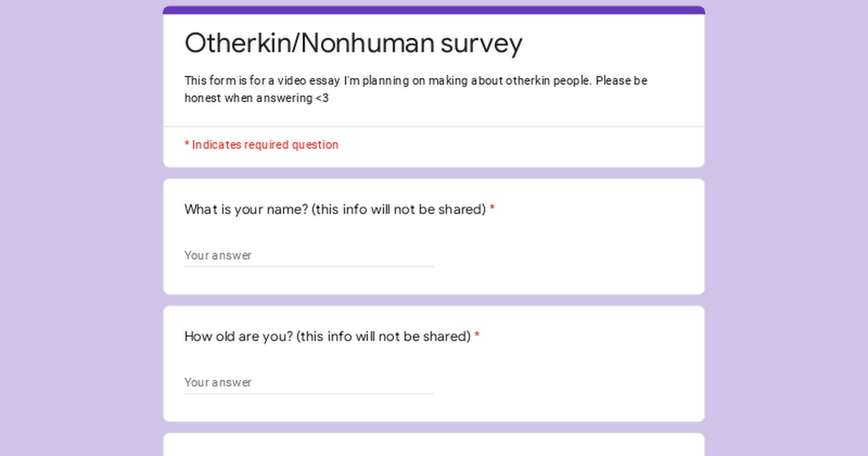Click the red asterisk beside the age question
This screenshot has width=868, height=456.
pos(477,337)
